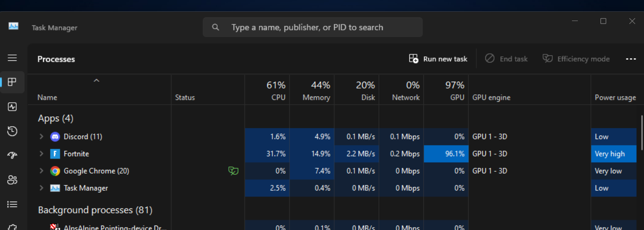644x230 pixels.
Task: Click Discord's 0.1 Mbps network cell
Action: pos(401,137)
